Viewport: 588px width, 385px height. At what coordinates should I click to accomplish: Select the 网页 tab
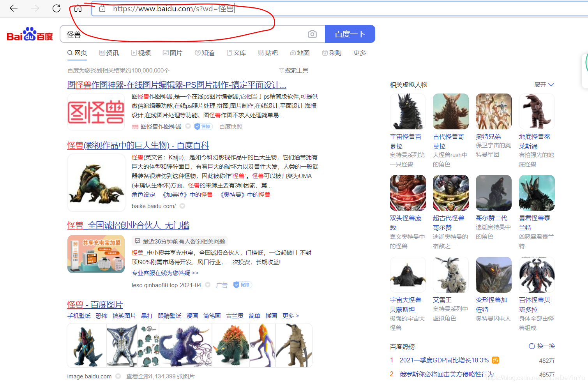point(77,53)
